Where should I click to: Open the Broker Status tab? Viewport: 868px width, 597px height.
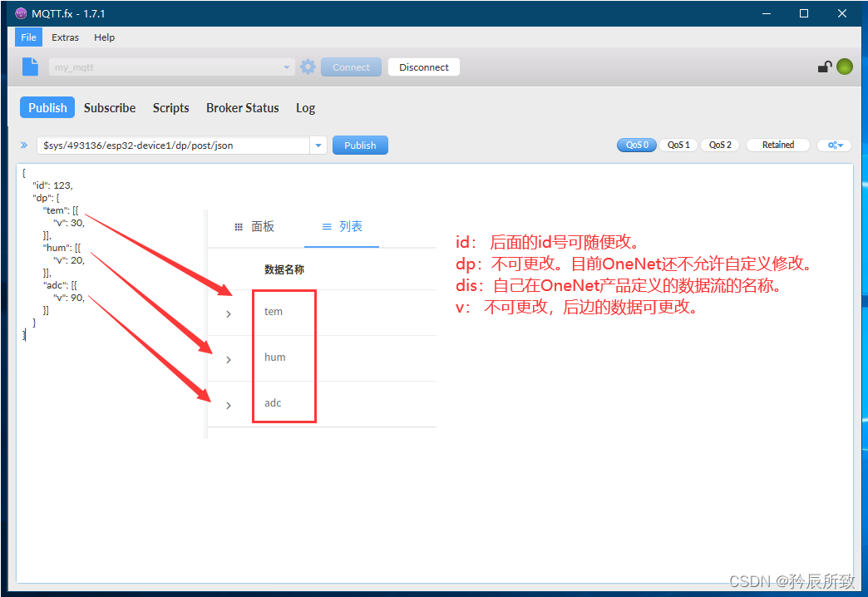(x=243, y=107)
